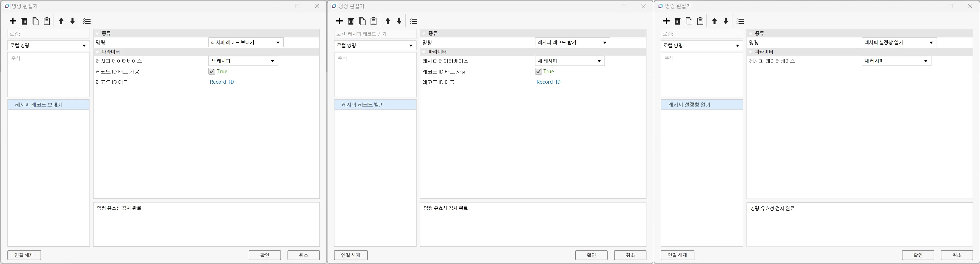This screenshot has height=264, width=980.
Task: Toggle 레코드 ID 태그 사용 checkbox in the 레시피 레코드 받기 window
Action: click(538, 71)
